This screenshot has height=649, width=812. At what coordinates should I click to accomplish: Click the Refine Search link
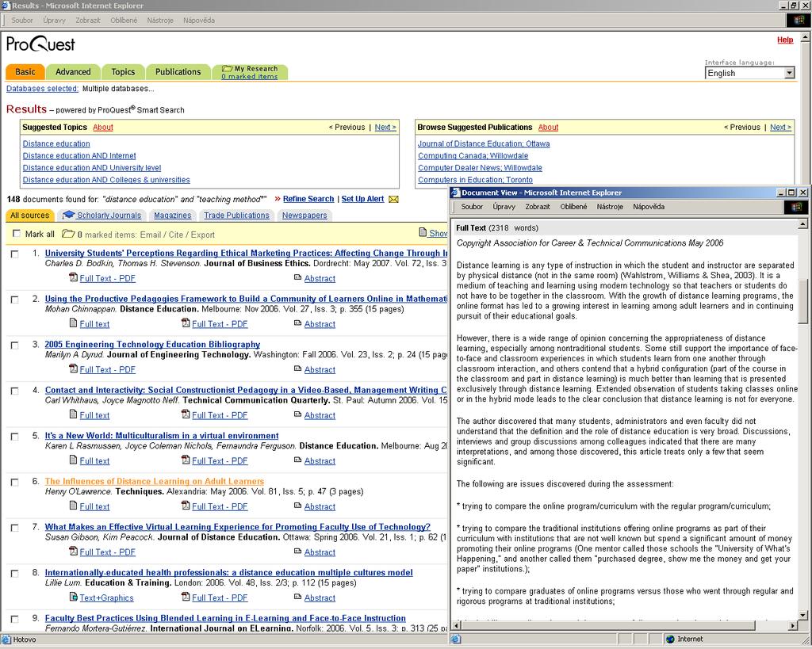(308, 199)
